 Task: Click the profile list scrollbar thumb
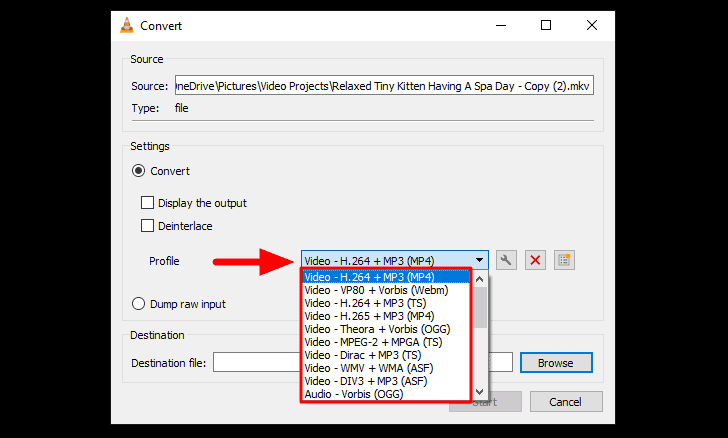[480, 307]
